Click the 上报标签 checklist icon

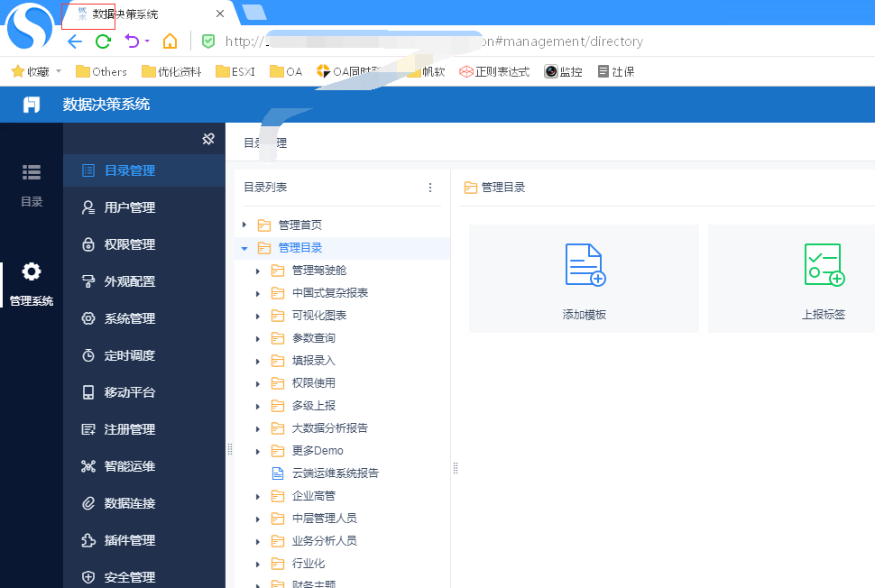click(x=824, y=265)
